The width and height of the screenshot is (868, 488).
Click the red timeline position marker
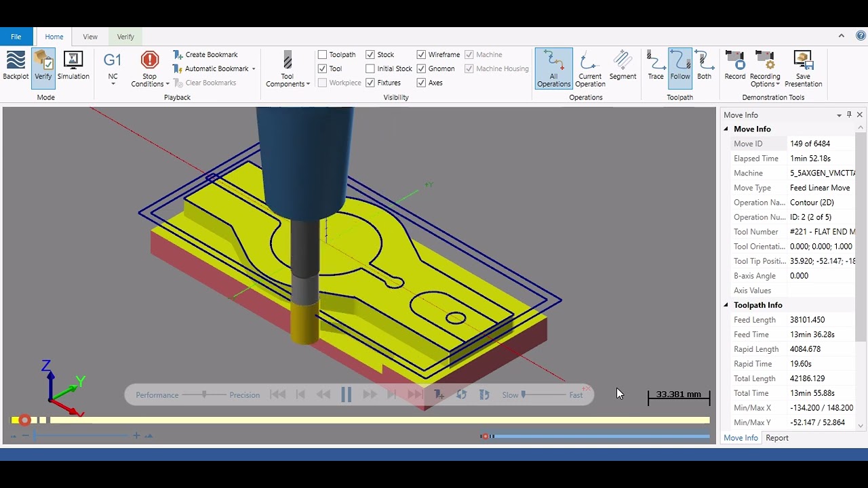(x=25, y=420)
